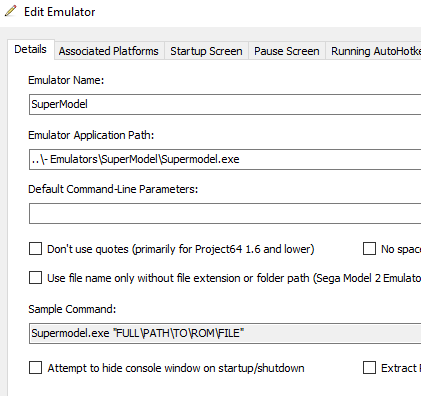This screenshot has height=396, width=421.
Task: Click the Emulator Name field containing SuperModel
Action: 225,104
